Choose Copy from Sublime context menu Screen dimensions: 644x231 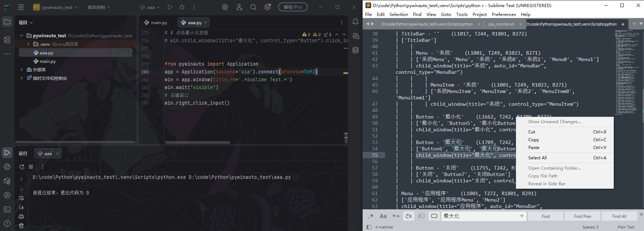[x=565, y=140]
